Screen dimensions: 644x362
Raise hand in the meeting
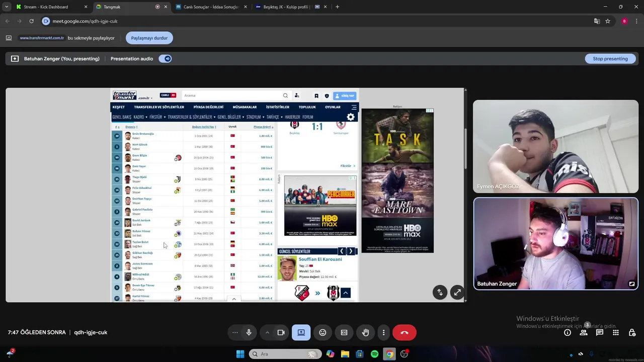click(x=366, y=332)
